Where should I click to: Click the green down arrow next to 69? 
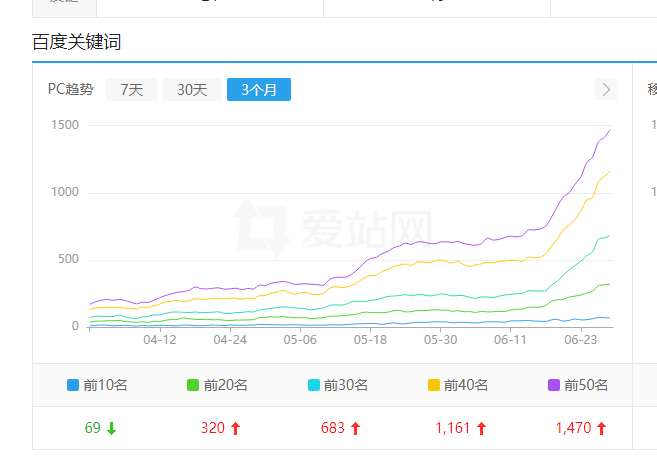point(111,429)
